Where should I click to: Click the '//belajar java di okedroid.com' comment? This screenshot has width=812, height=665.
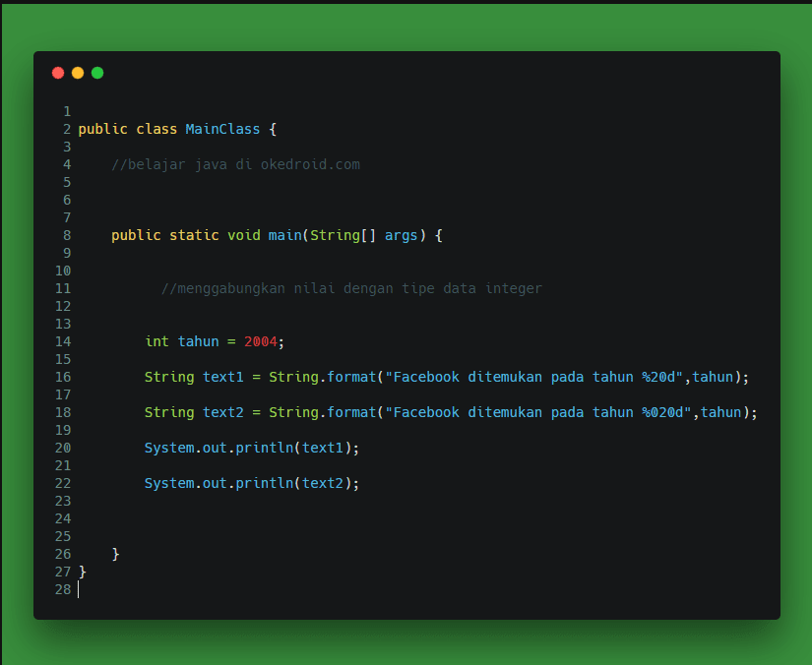pyautogui.click(x=235, y=164)
